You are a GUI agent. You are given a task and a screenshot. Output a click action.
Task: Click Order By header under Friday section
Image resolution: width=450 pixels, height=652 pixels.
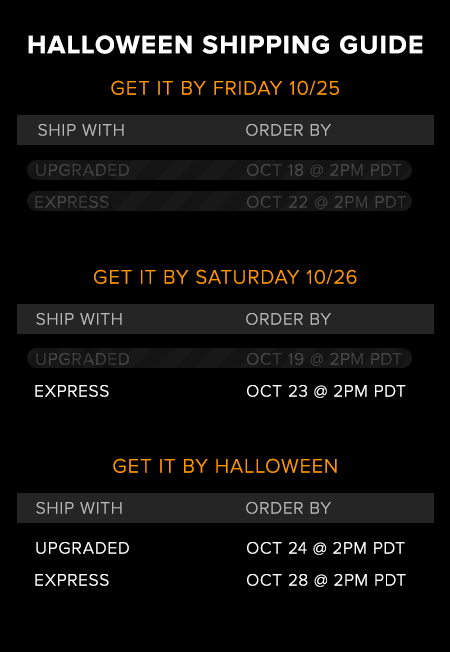pos(288,130)
